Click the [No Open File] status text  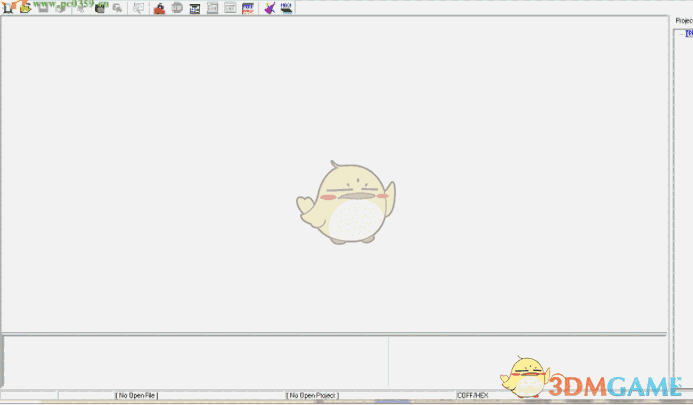coord(137,395)
